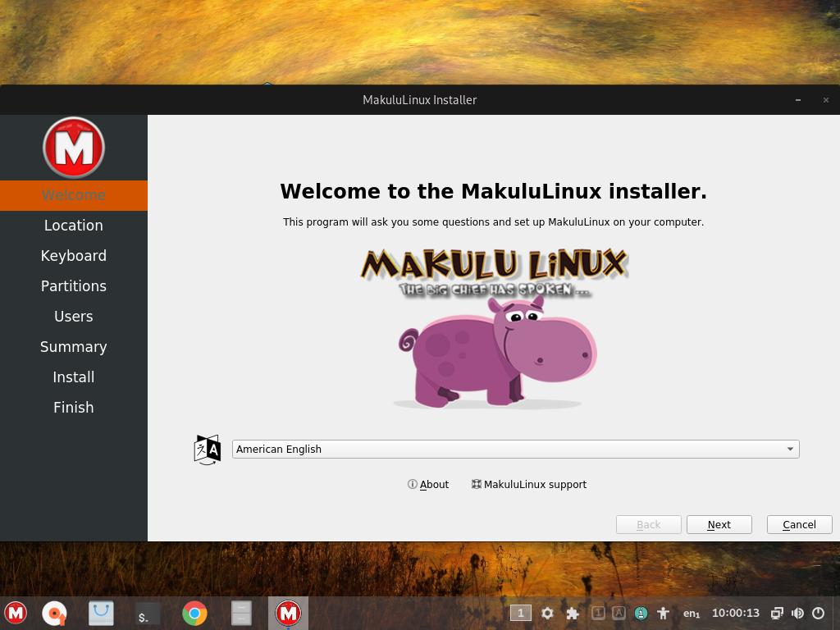Image resolution: width=840 pixels, height=630 pixels.
Task: Open the file manager cabinet icon
Action: [241, 614]
